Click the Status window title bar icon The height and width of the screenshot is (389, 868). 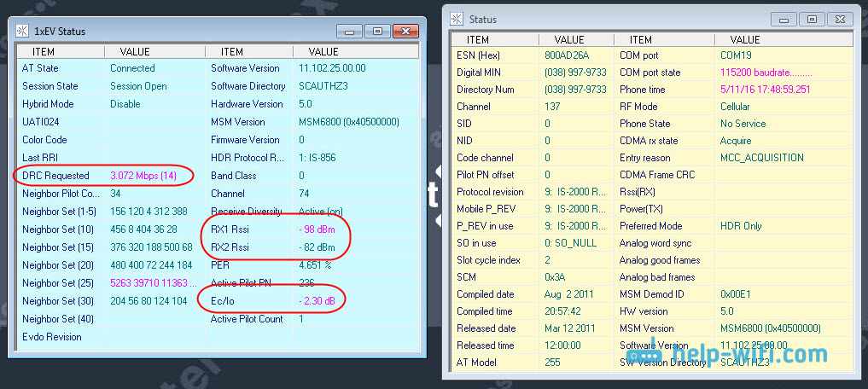coord(457,19)
